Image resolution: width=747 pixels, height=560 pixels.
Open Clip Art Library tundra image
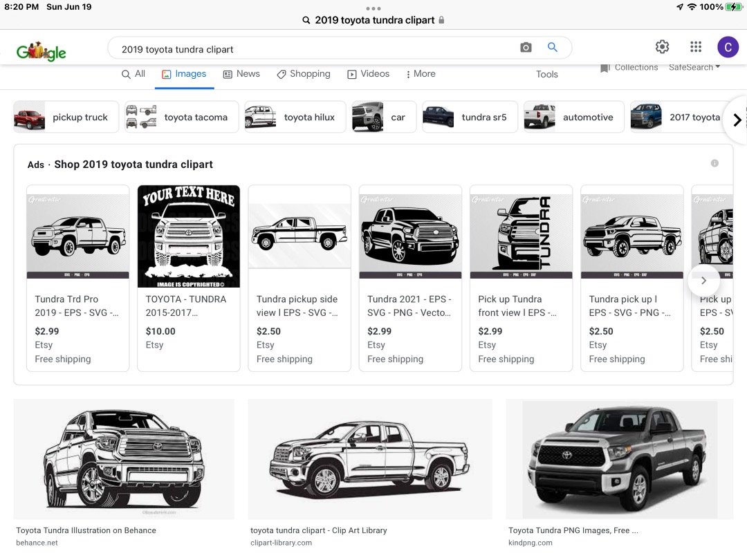[x=370, y=459]
